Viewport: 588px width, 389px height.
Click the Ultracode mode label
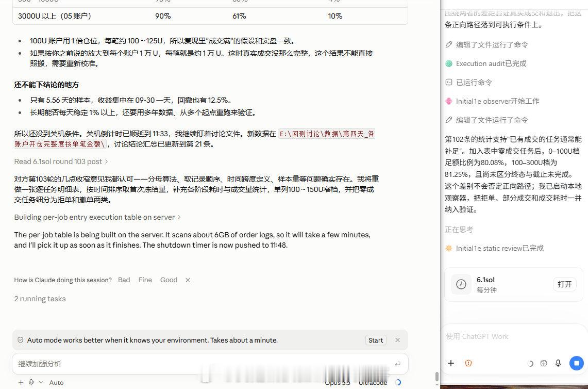(x=373, y=383)
